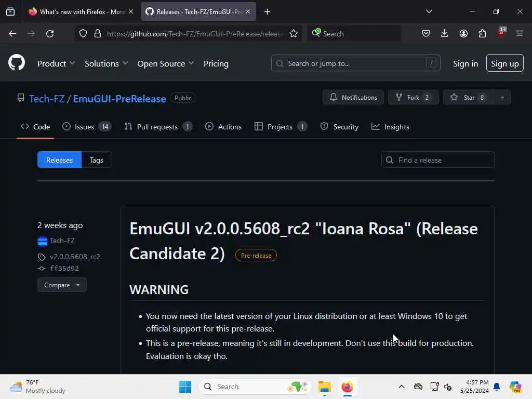Click Sign in link
The height and width of the screenshot is (399, 532).
tap(465, 63)
